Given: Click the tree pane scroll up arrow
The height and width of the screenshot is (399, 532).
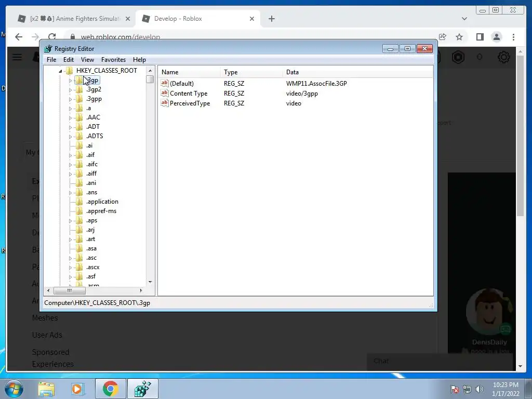Looking at the screenshot, I should point(150,71).
